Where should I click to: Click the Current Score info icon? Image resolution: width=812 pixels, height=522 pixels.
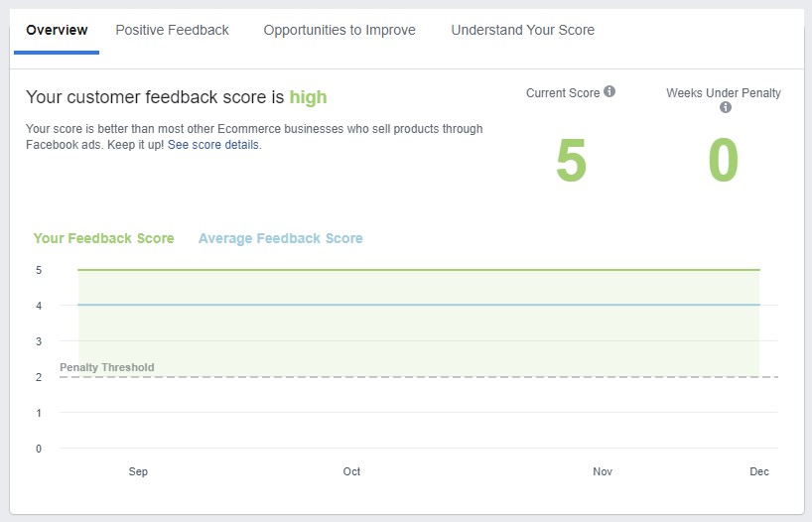pos(609,92)
